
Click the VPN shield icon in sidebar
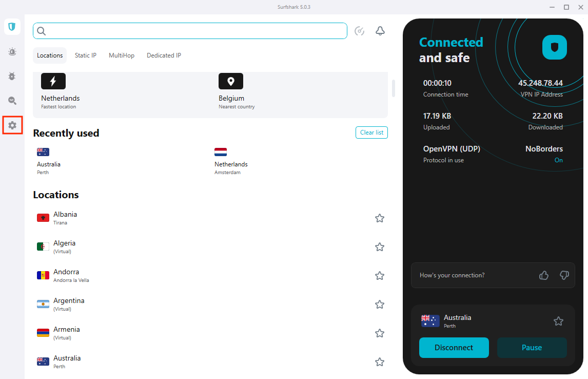(12, 27)
